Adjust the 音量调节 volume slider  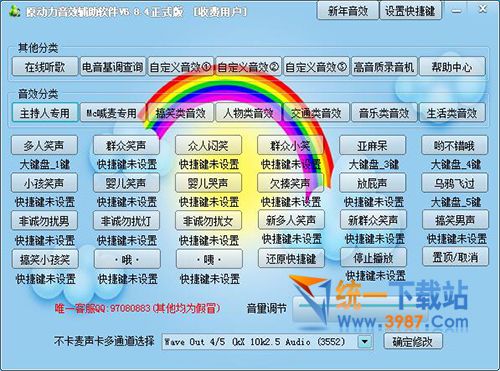[360, 308]
